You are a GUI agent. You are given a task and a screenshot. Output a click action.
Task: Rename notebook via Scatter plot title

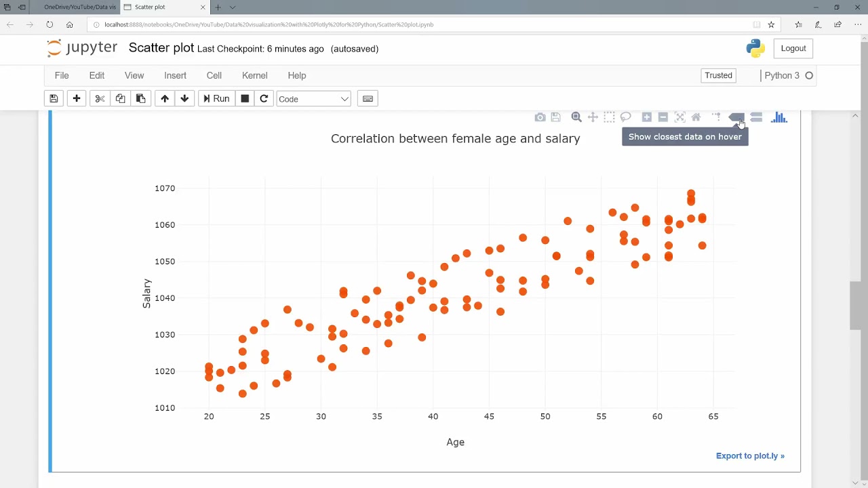161,48
